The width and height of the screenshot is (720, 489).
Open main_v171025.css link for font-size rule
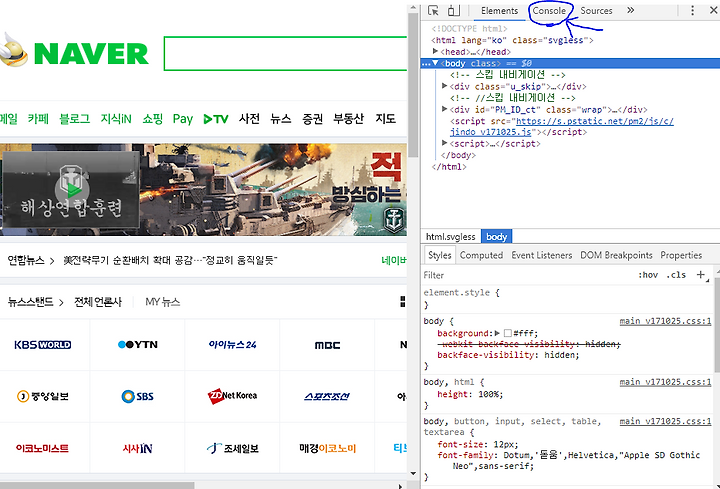click(x=665, y=421)
